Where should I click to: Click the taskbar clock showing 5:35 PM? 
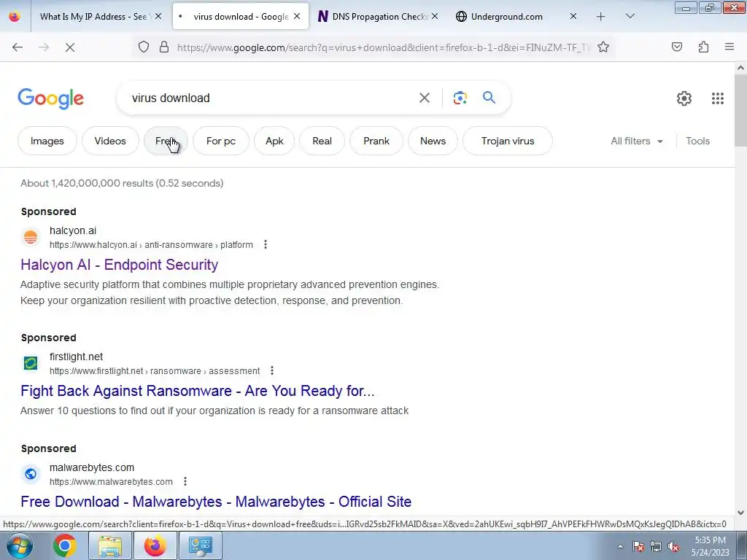tap(711, 546)
